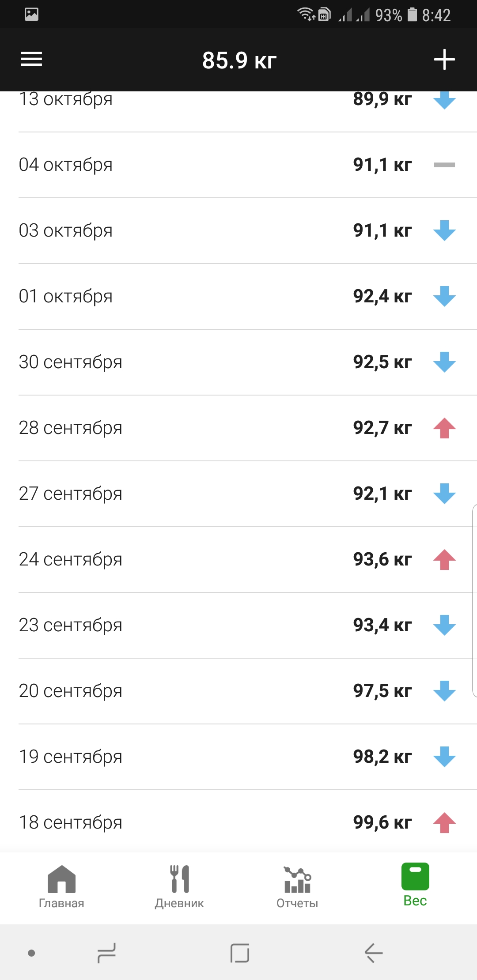Viewport: 477px width, 980px height.
Task: Tap the Android back navigation button
Action: tap(374, 953)
